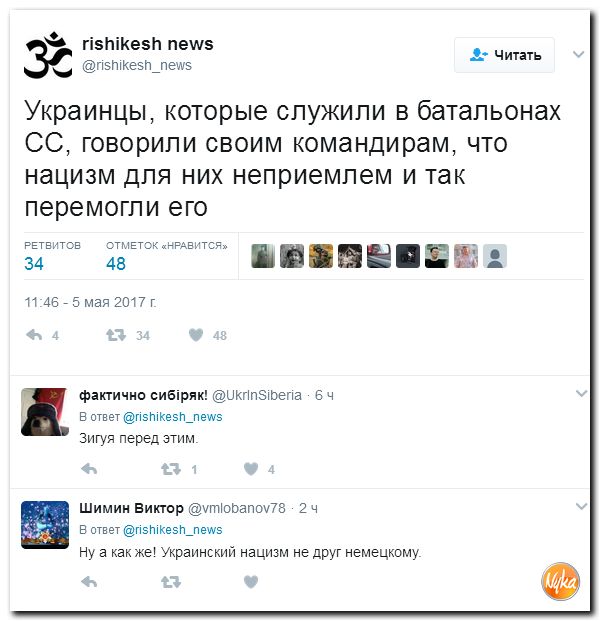Retweet the main tweet with 34 retweets
This screenshot has width=601, height=622.
pos(116,335)
